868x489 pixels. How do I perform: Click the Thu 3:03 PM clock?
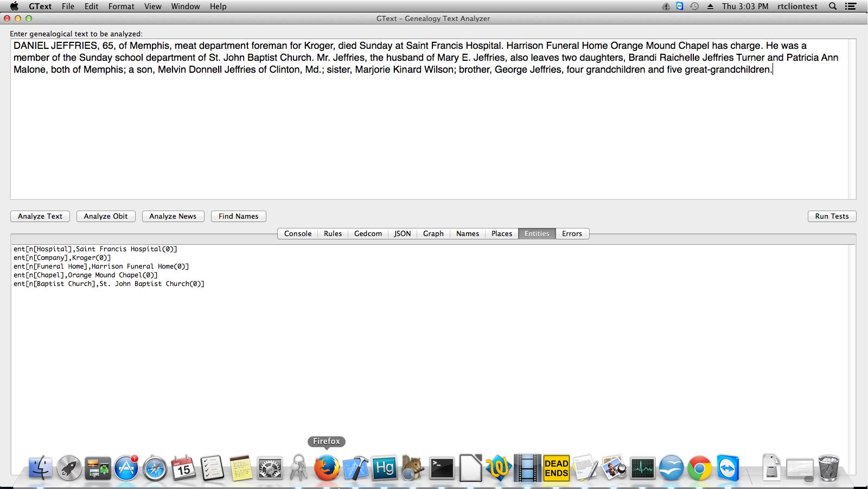[x=745, y=7]
